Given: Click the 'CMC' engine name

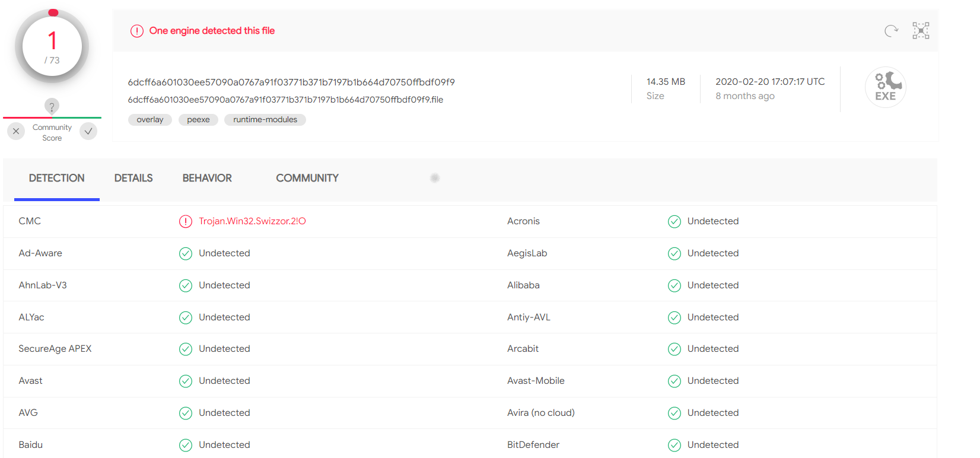Looking at the screenshot, I should point(30,221).
